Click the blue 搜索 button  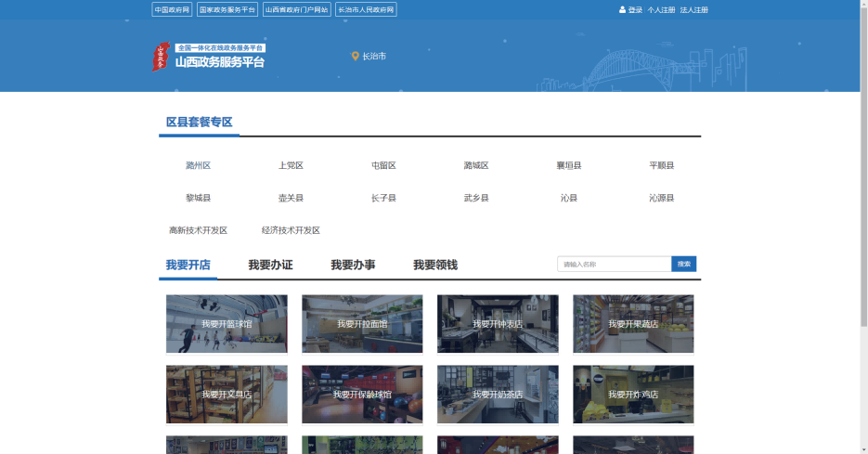tap(683, 264)
